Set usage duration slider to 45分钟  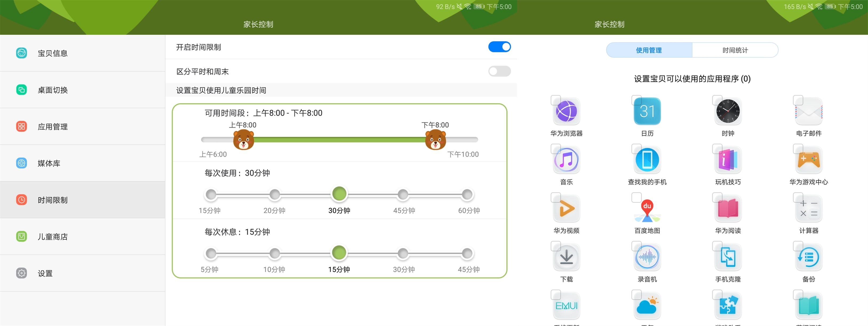pos(403,194)
